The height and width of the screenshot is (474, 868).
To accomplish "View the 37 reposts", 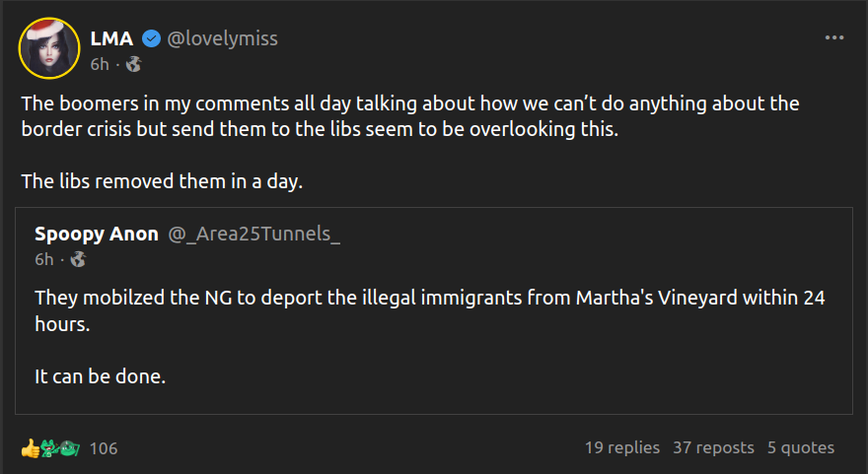I will pos(713,447).
